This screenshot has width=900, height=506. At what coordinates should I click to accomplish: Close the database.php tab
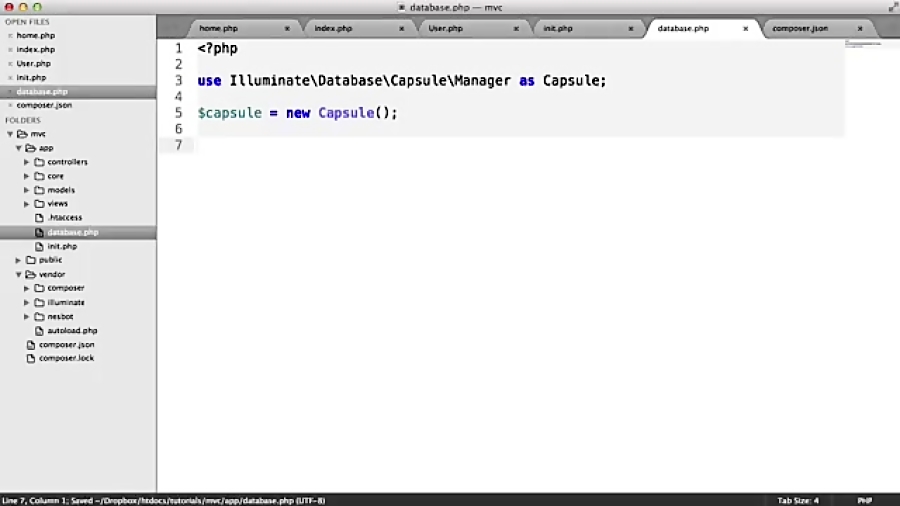745,28
